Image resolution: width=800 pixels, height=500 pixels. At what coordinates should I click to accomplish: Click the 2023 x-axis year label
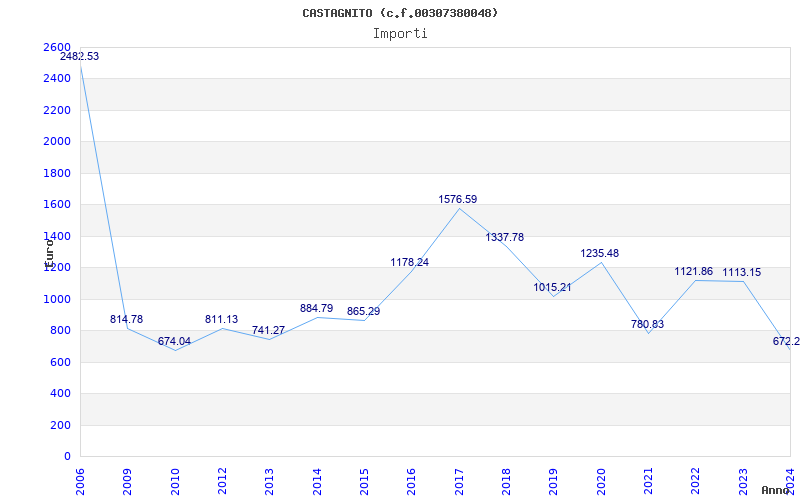coord(743,481)
